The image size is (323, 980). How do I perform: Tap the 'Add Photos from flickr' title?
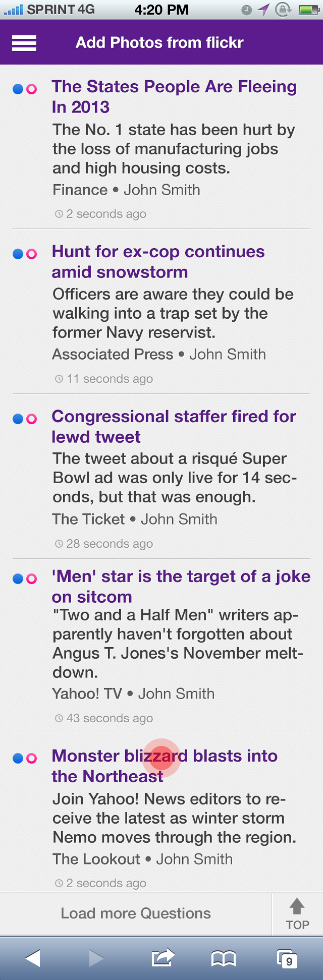pyautogui.click(x=159, y=43)
